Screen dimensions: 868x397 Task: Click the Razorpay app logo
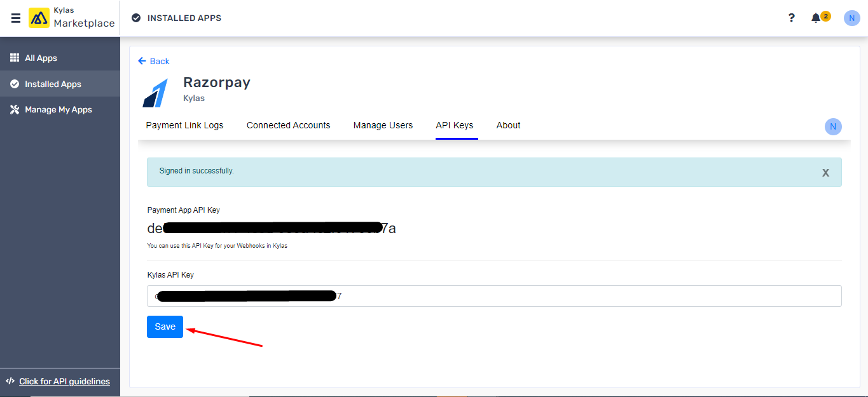click(x=155, y=93)
